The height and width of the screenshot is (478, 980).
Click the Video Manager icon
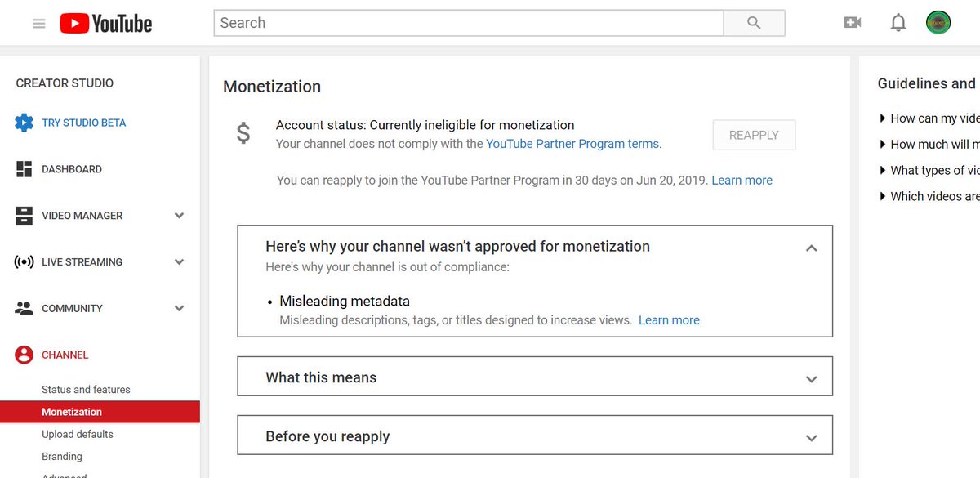(x=24, y=216)
